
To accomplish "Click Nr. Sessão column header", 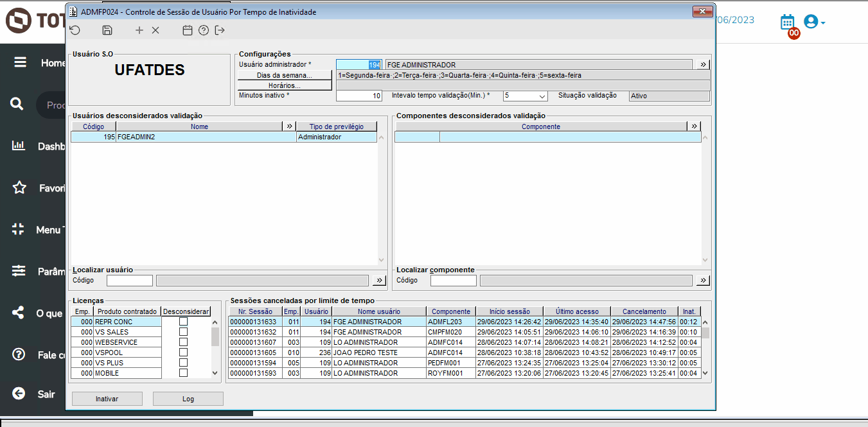I will [x=256, y=311].
